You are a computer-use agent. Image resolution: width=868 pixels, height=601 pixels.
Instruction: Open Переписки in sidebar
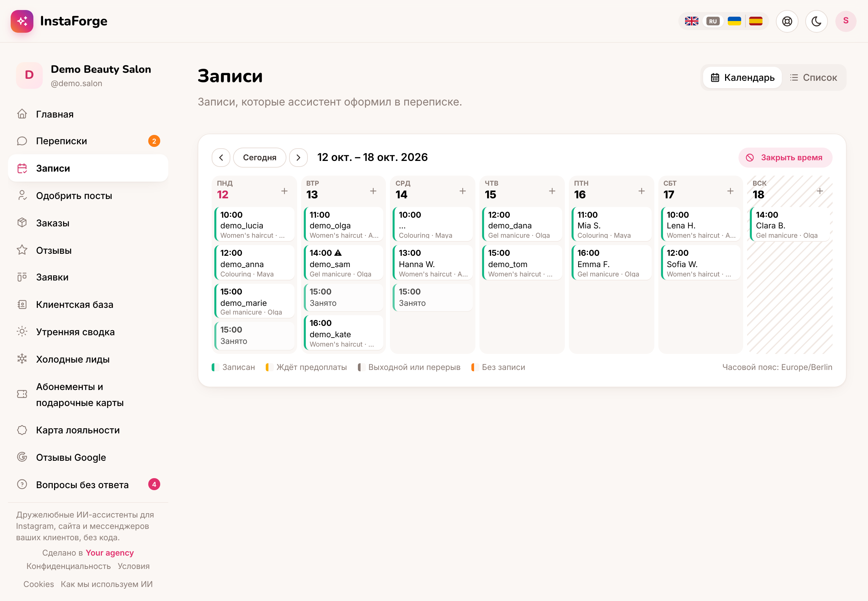point(88,141)
